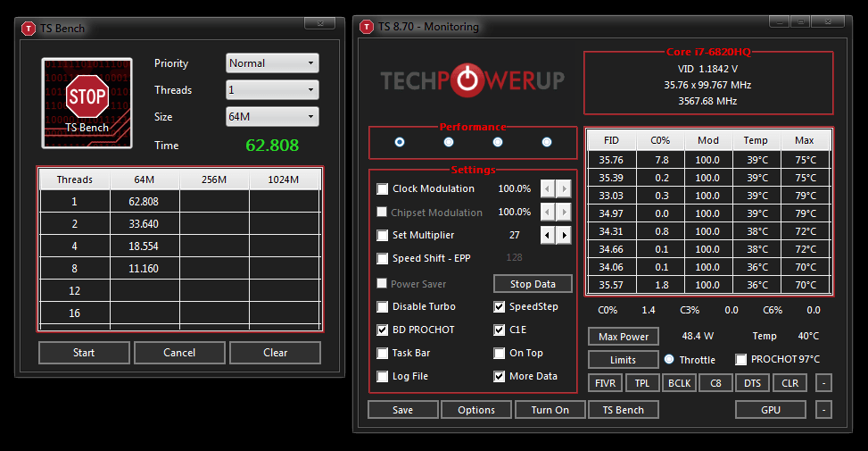Click the 48.4 W power reading
Image resolution: width=868 pixels, height=451 pixels.
tap(698, 336)
